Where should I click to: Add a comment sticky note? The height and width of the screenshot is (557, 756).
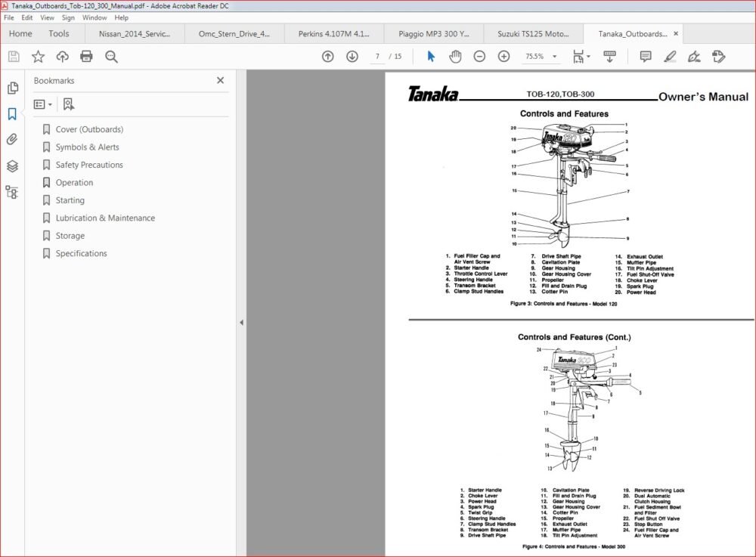click(x=646, y=57)
